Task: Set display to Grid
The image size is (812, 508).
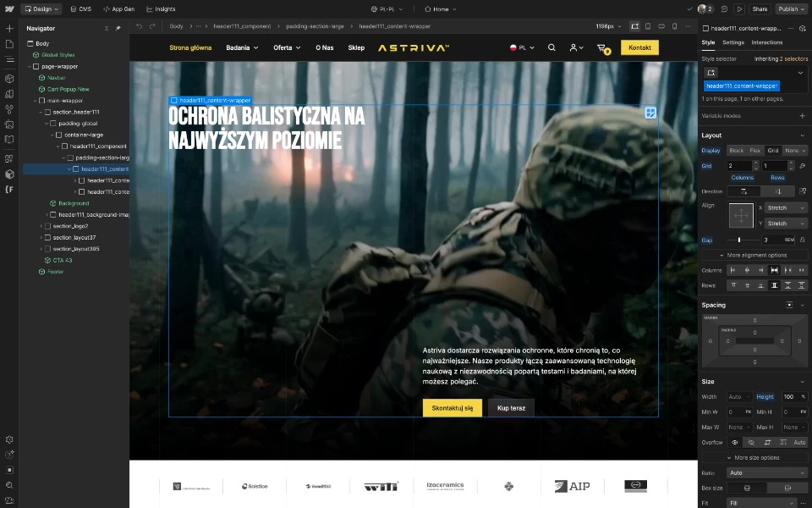Action: 772,151
